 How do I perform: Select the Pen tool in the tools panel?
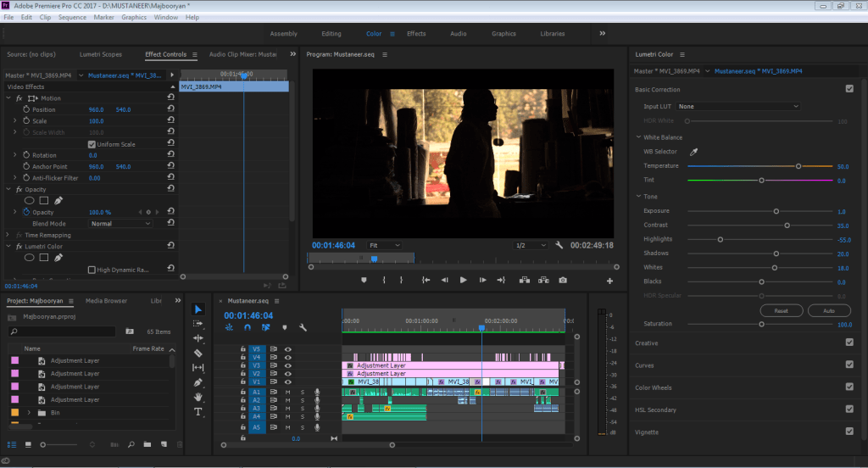point(198,382)
